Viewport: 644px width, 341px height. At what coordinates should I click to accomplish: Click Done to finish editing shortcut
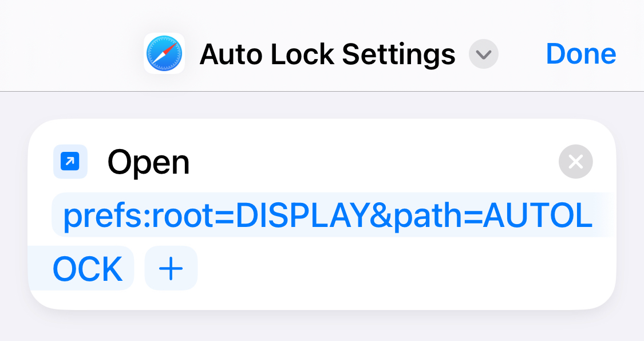coord(581,54)
